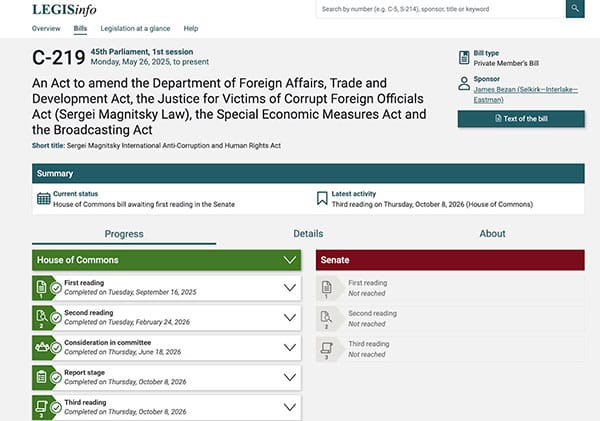
Task: Click the Report stage icon
Action: tap(41, 377)
